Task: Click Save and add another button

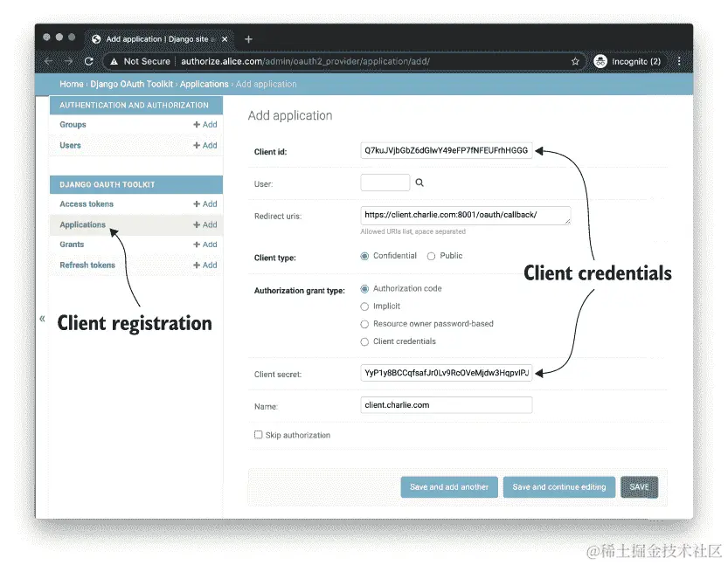Action: [x=449, y=487]
